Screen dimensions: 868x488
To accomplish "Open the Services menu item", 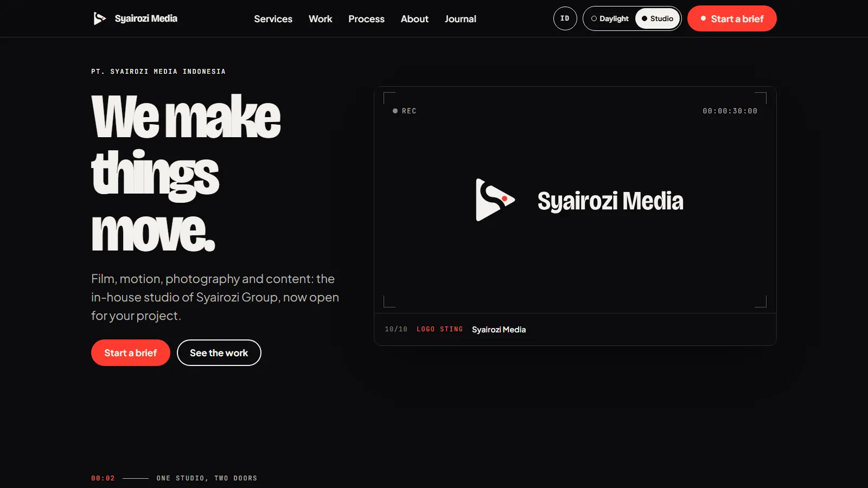I will click(273, 19).
